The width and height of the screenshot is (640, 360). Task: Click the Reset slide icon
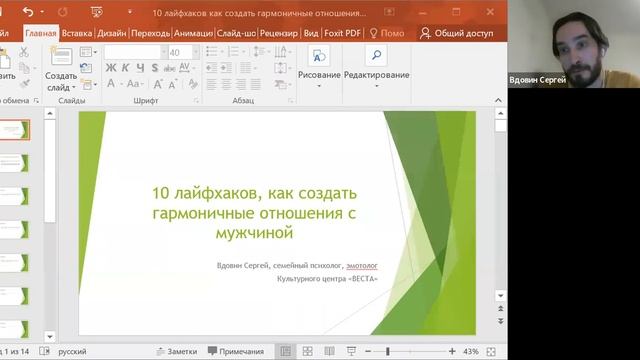[86, 68]
